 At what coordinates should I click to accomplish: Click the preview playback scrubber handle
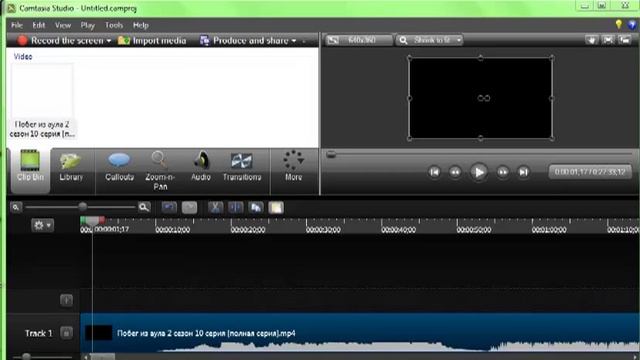click(x=331, y=154)
